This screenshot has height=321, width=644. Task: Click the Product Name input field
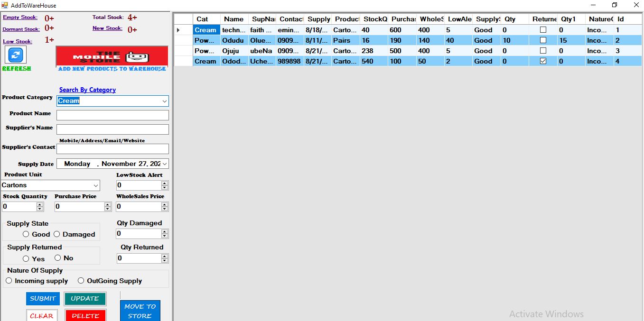coord(112,115)
